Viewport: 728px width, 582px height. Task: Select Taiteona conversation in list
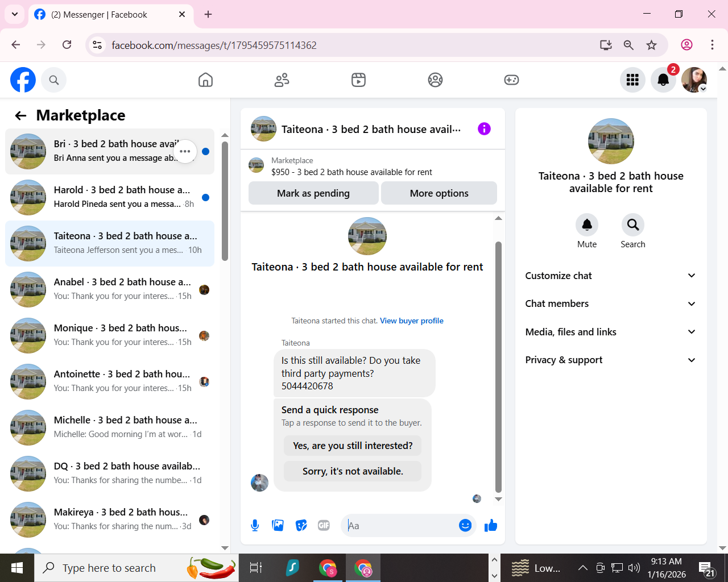110,243
